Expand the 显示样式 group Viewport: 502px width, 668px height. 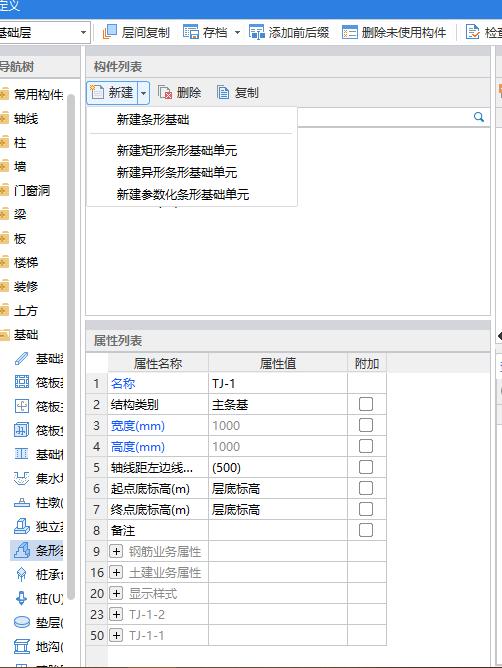115,593
